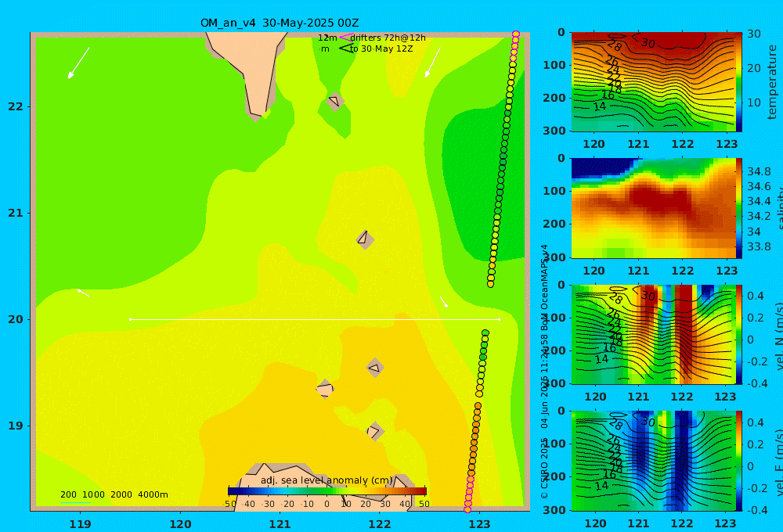Click the island marker near 121.45E, 19.35N
The width and height of the screenshot is (783, 532).
(x=325, y=389)
